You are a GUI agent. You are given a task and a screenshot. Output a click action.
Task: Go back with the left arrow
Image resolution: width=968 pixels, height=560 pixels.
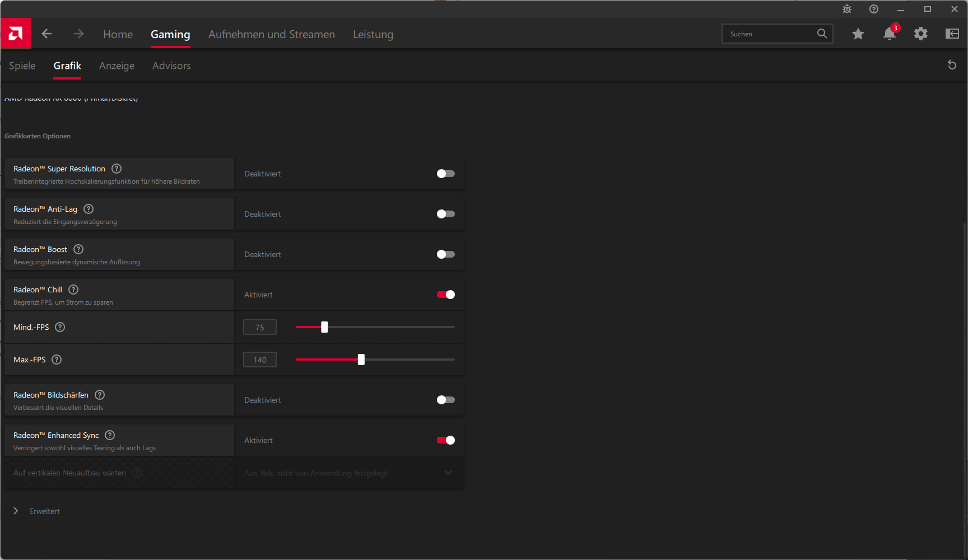coord(46,34)
